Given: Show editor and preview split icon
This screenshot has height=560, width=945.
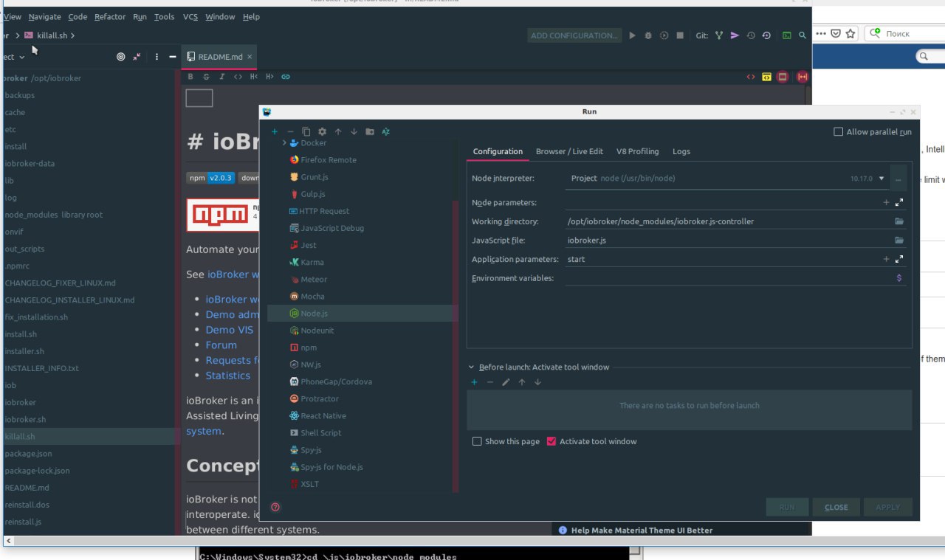Looking at the screenshot, I should coord(766,77).
